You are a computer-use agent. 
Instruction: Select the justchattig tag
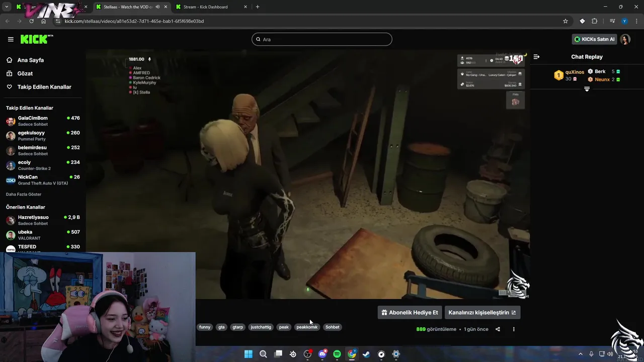click(261, 327)
